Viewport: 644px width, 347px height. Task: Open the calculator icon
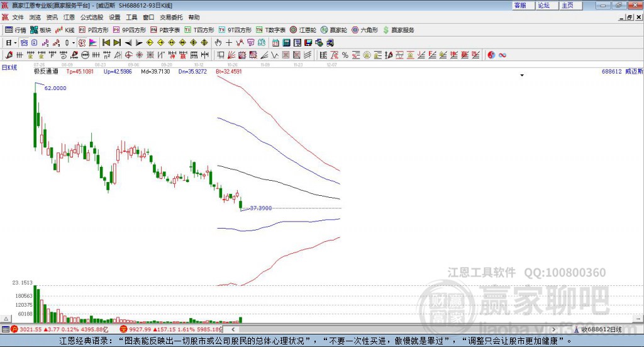(286, 43)
